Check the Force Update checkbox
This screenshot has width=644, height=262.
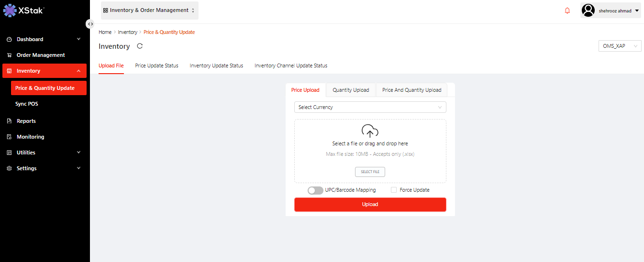(x=394, y=190)
